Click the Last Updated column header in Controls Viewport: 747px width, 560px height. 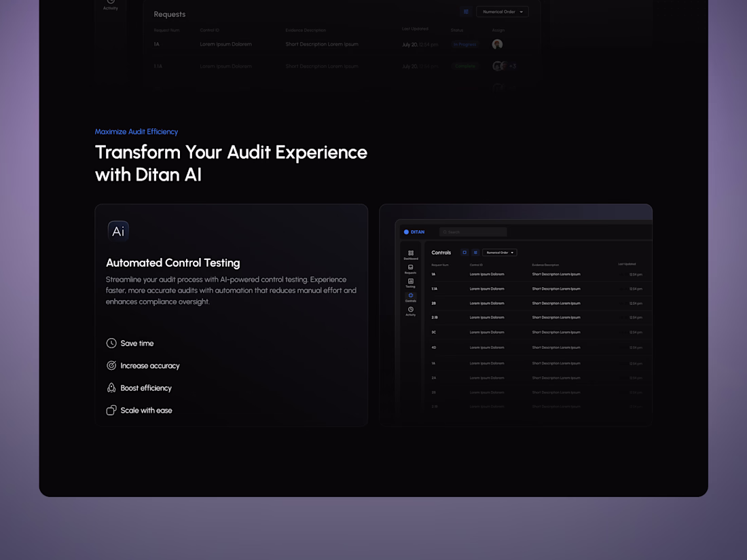627,264
